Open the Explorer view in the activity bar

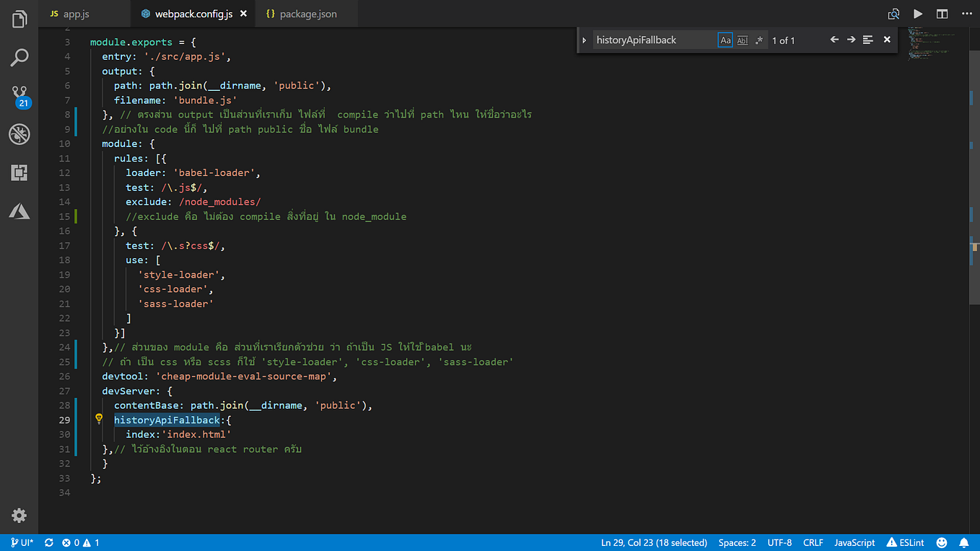(x=19, y=19)
